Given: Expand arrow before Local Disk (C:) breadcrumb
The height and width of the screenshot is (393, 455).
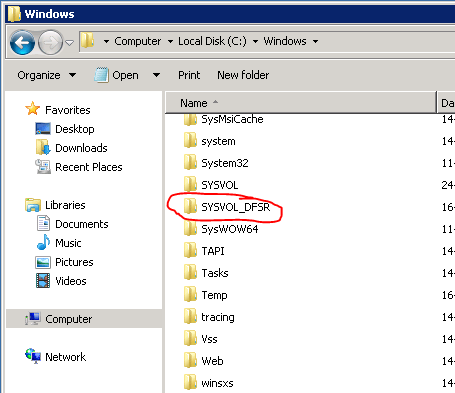Looking at the screenshot, I should tap(170, 41).
